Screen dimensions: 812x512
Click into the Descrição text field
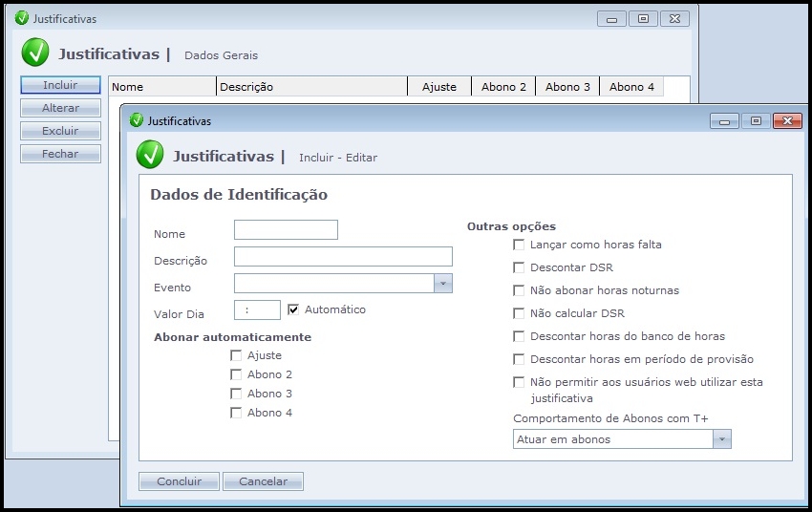(x=343, y=256)
